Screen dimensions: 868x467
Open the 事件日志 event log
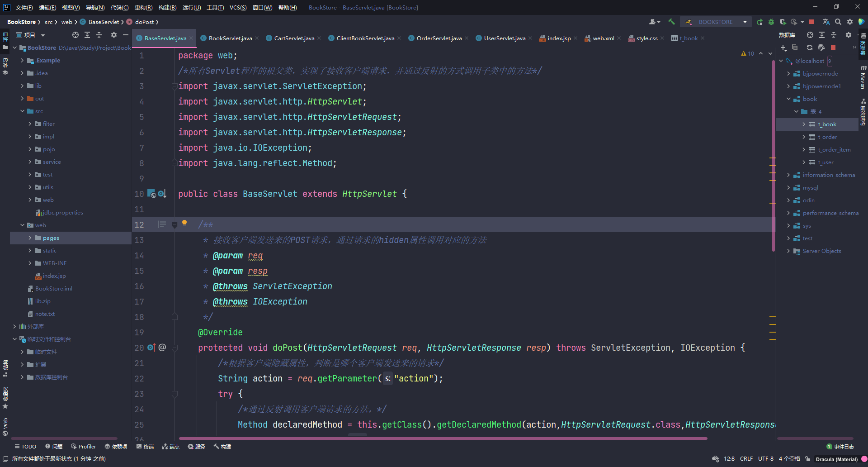[x=840, y=447]
